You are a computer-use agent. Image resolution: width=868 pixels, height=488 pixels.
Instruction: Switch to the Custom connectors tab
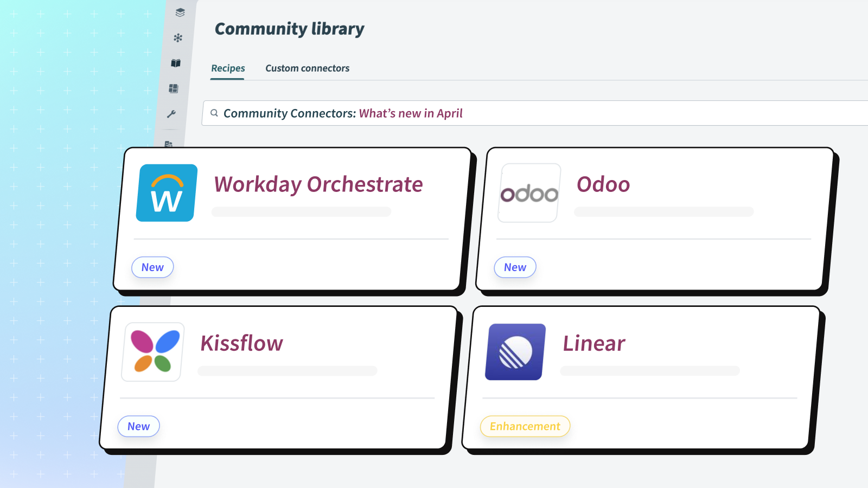click(x=307, y=68)
